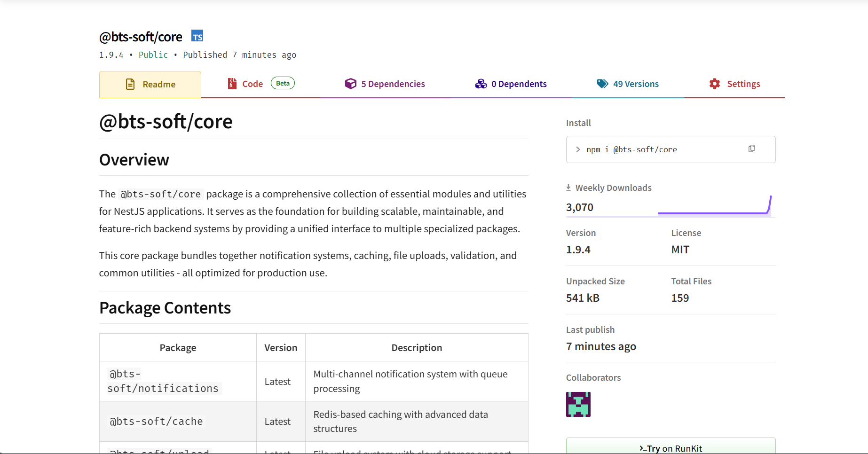
Task: Click the Dependencies box icon
Action: (x=351, y=84)
